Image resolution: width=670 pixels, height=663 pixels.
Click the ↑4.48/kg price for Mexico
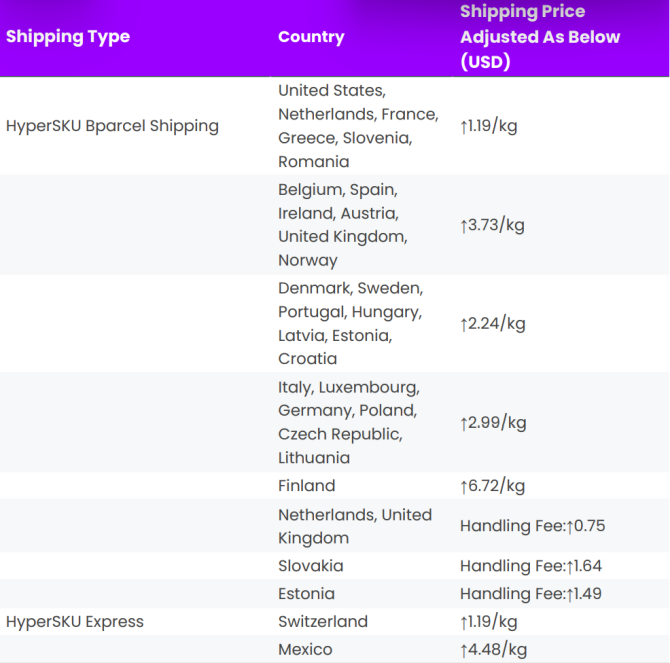tap(492, 649)
